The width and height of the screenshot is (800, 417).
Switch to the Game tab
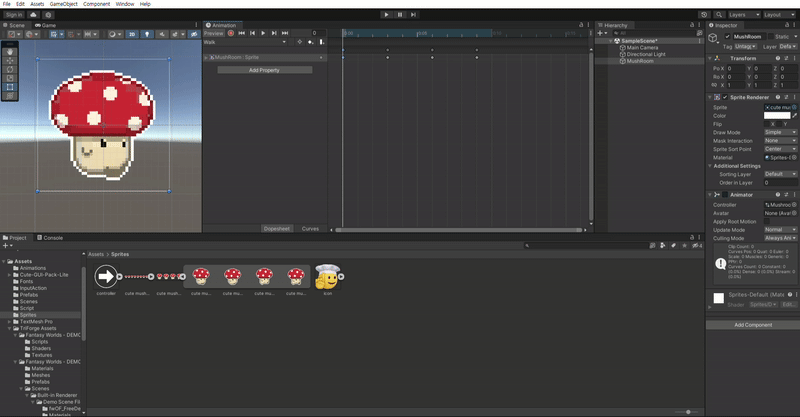click(x=45, y=25)
